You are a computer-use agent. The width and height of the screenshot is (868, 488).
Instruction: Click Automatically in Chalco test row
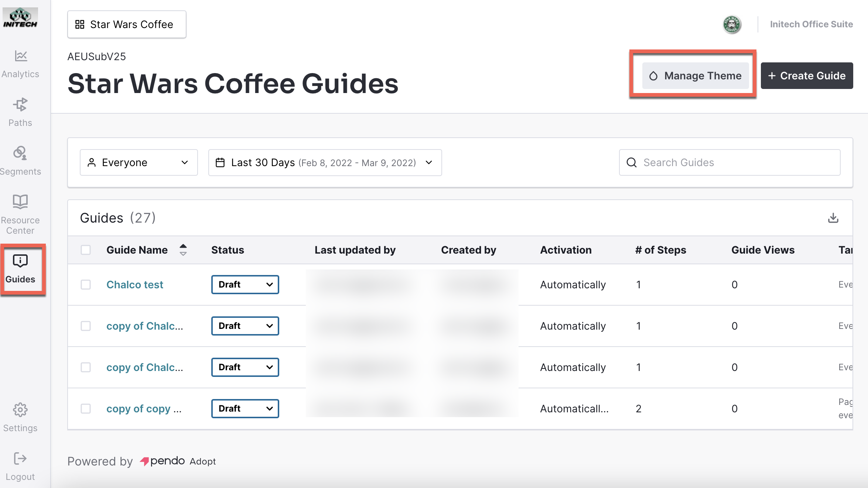click(x=573, y=285)
